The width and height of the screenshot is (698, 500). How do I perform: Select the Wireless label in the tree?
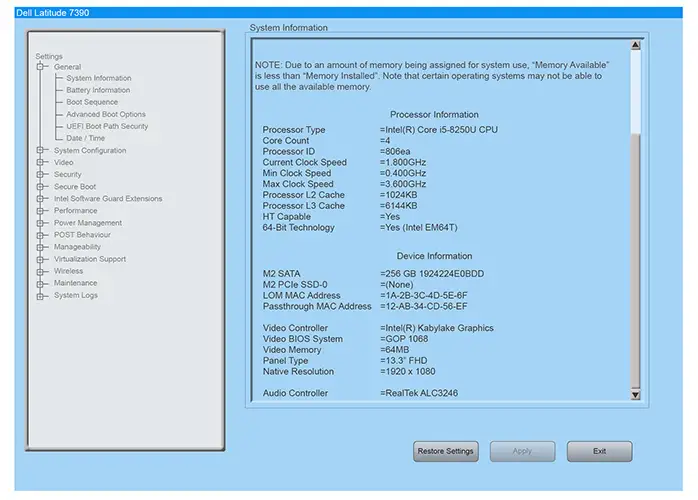[x=69, y=271]
